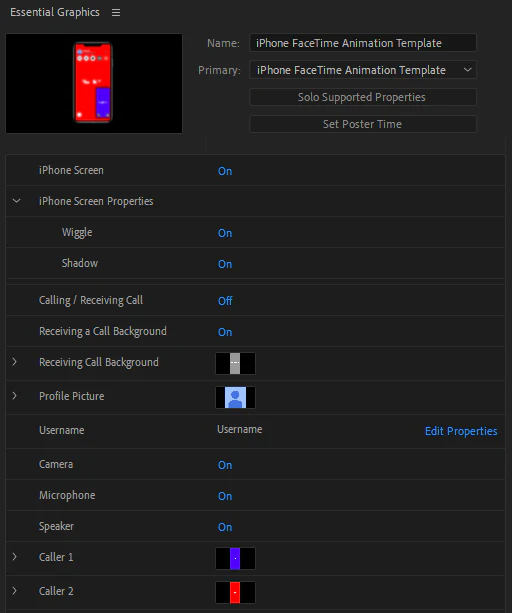Screen dimensions: 512x613
Task: Select the Shadow property label
Action: coord(80,263)
